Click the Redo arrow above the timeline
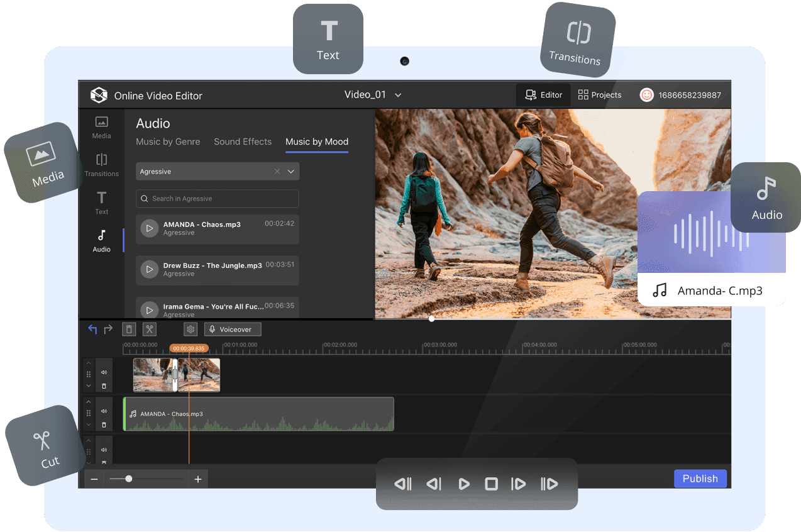Viewport: 801px width, 532px height. [107, 328]
